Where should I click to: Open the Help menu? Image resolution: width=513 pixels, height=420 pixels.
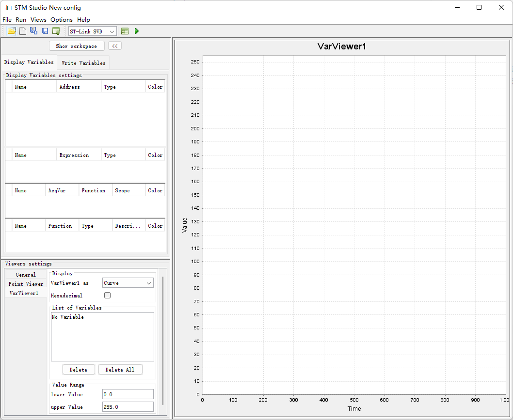point(83,19)
